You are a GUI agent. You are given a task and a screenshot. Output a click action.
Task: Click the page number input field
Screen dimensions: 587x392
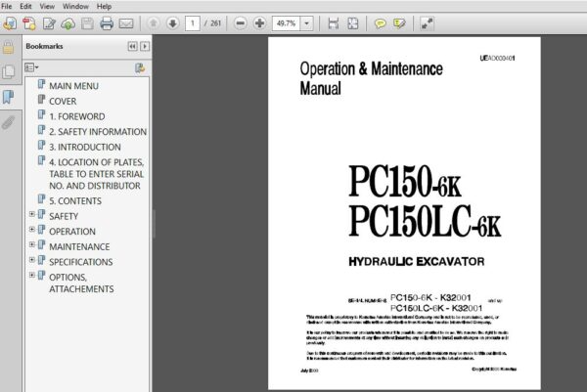193,23
